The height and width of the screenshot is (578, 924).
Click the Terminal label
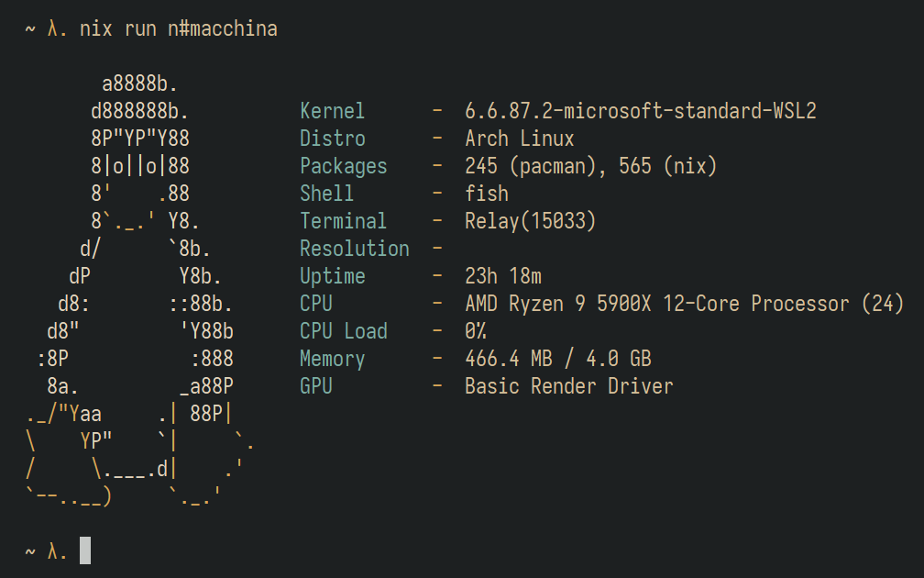pos(343,221)
